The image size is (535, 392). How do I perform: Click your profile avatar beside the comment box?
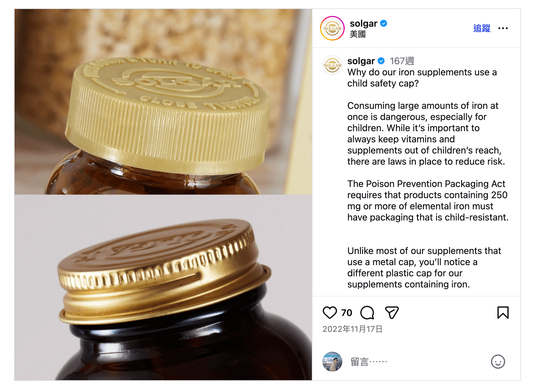click(x=332, y=362)
